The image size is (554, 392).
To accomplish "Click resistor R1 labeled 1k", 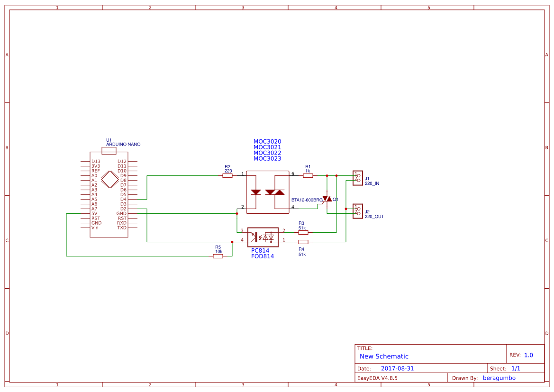I will point(308,175).
